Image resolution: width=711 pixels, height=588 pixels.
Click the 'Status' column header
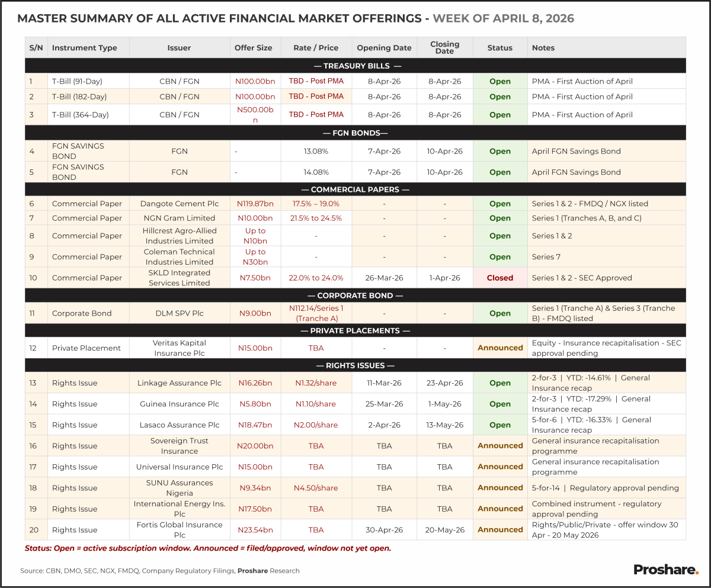[x=500, y=47]
